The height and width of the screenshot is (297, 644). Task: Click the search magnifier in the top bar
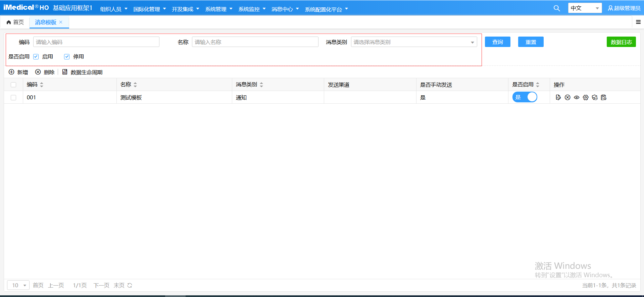[x=557, y=8]
